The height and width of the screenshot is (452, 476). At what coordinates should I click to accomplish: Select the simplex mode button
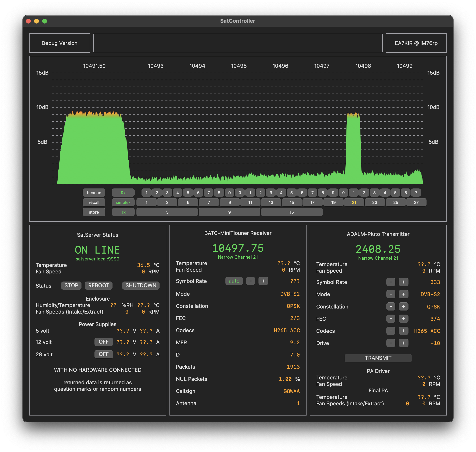pos(123,202)
